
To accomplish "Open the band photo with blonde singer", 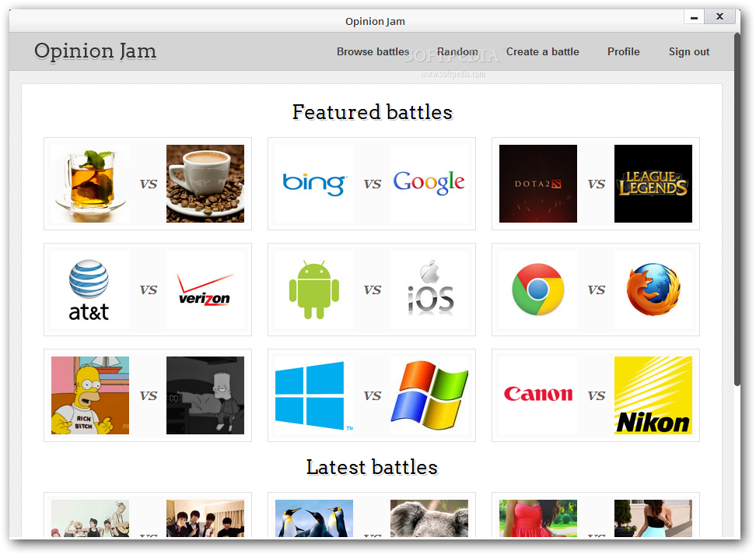I will click(x=90, y=518).
